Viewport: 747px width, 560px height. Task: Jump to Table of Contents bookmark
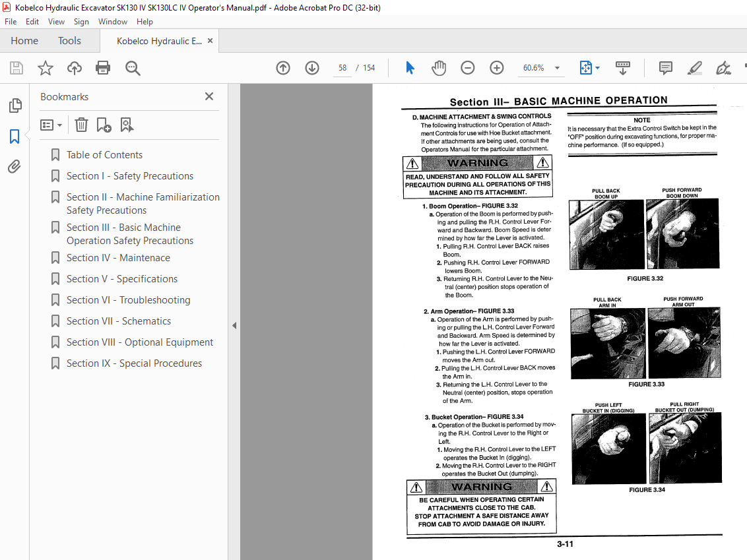tap(104, 155)
